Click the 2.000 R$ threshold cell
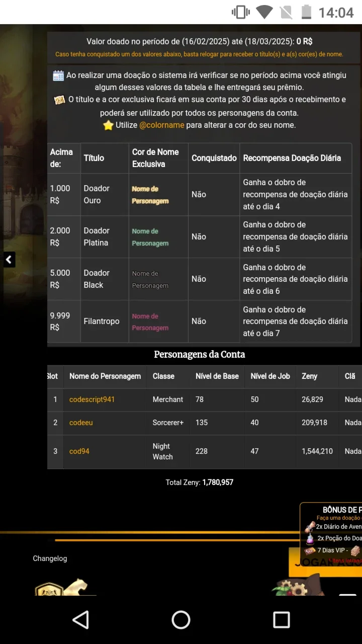 pos(64,236)
